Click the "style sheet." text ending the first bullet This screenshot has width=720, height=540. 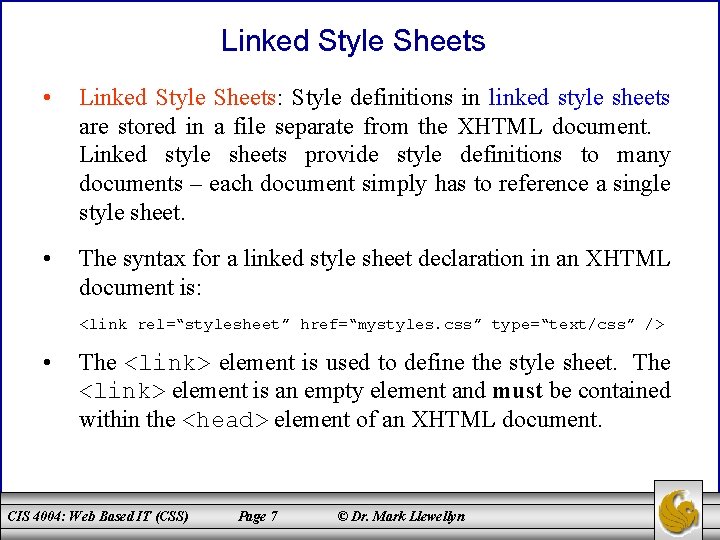tap(132, 213)
